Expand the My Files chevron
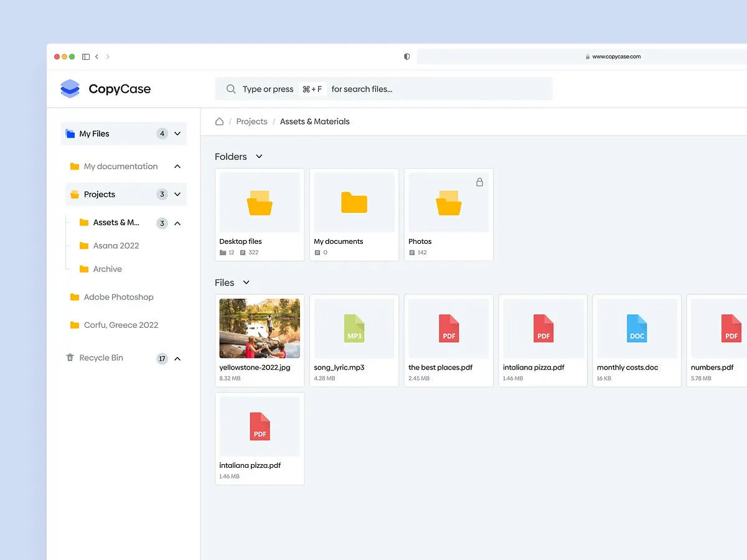Image resolution: width=747 pixels, height=560 pixels. (x=177, y=134)
